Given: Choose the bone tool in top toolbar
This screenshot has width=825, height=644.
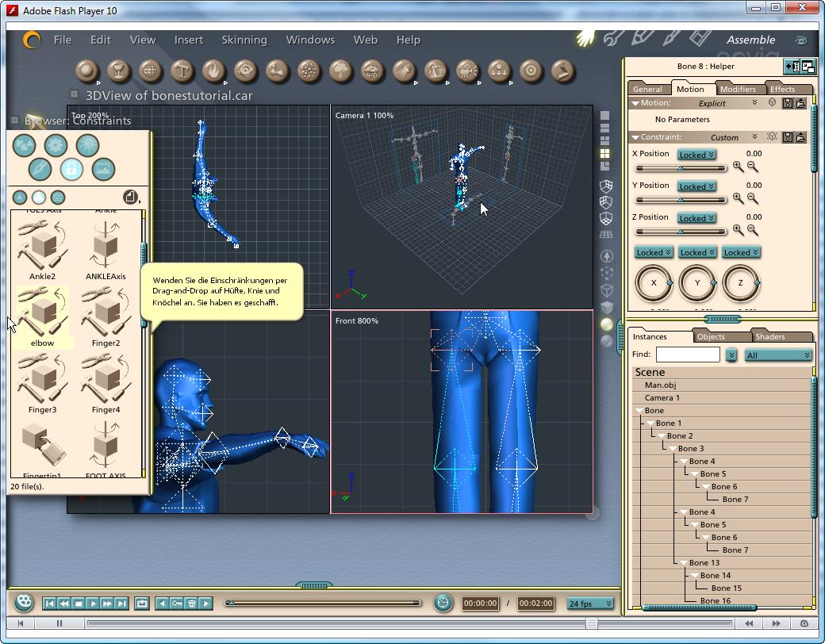Looking at the screenshot, I should (x=278, y=71).
